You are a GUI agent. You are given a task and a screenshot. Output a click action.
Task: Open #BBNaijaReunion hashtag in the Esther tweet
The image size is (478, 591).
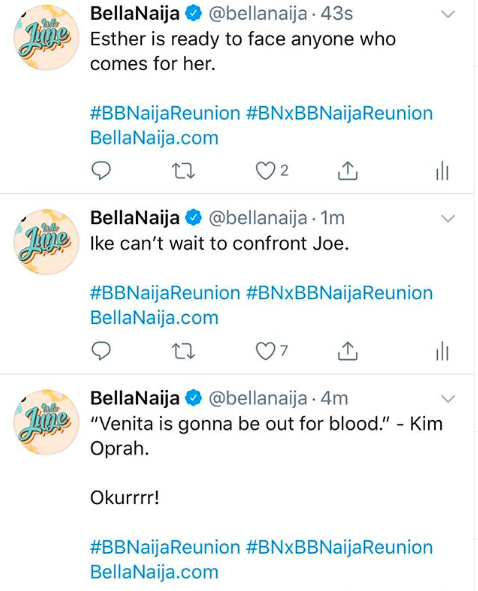165,114
